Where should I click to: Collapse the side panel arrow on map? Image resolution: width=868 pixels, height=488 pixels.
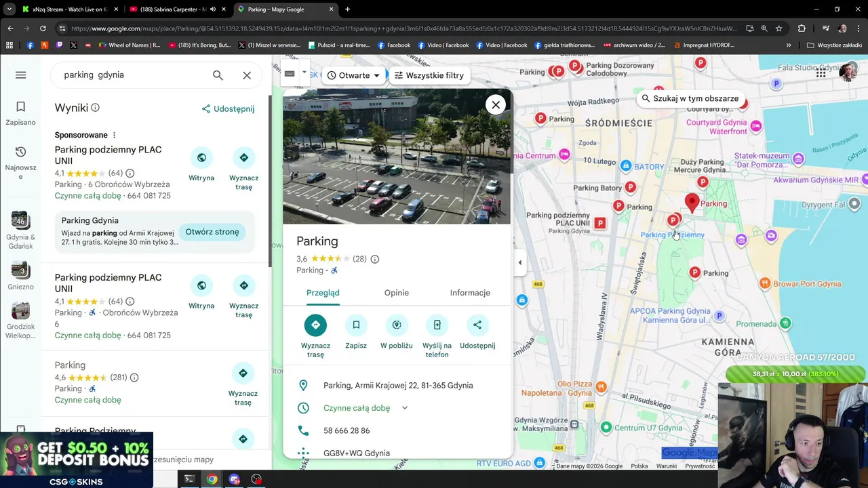(x=519, y=263)
